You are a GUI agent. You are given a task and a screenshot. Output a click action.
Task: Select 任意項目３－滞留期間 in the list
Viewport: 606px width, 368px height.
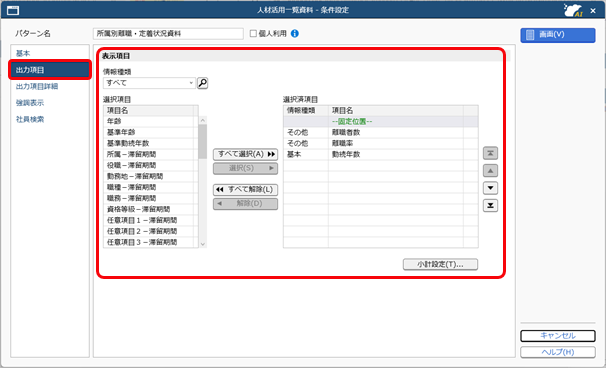pos(151,242)
